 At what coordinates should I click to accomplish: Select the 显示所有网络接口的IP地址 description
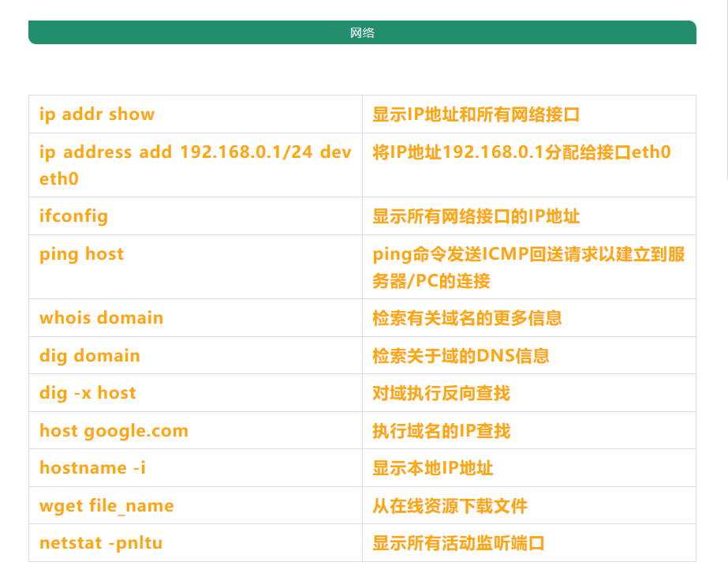point(476,216)
